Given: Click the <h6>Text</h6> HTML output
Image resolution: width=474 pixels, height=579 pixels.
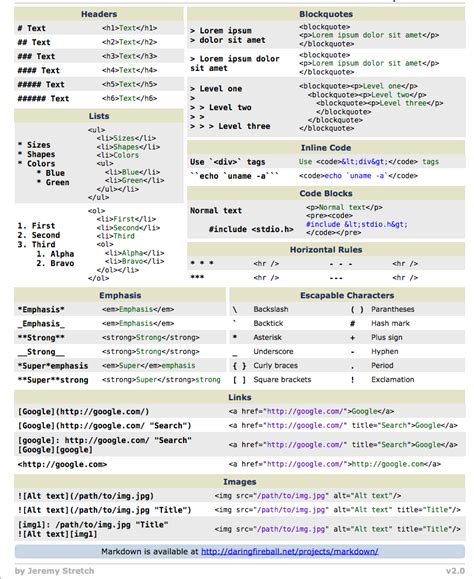Looking at the screenshot, I should [130, 98].
